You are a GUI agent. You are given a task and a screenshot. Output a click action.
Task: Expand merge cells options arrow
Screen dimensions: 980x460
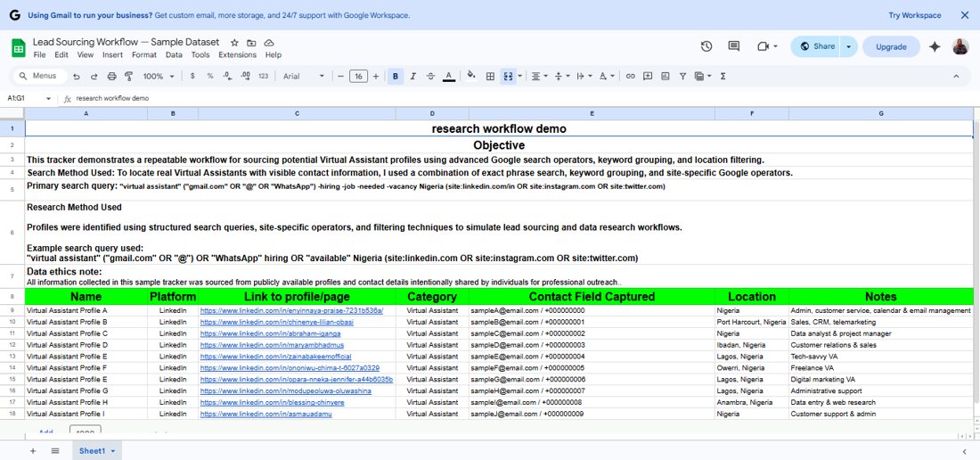point(520,77)
